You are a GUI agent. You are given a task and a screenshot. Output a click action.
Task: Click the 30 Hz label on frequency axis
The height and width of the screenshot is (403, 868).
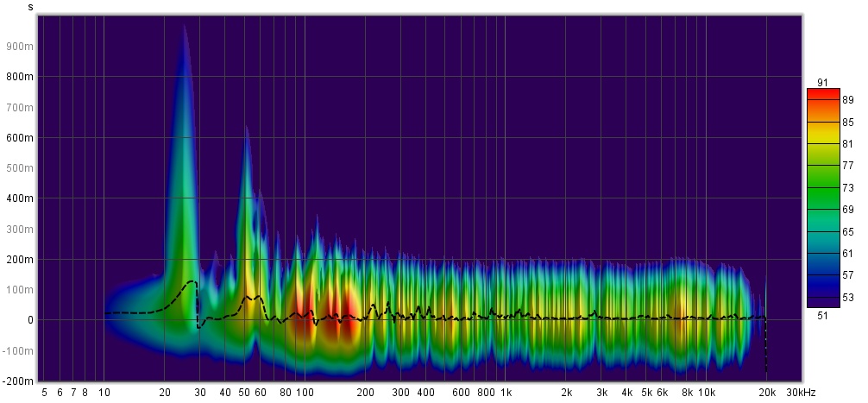[200, 393]
